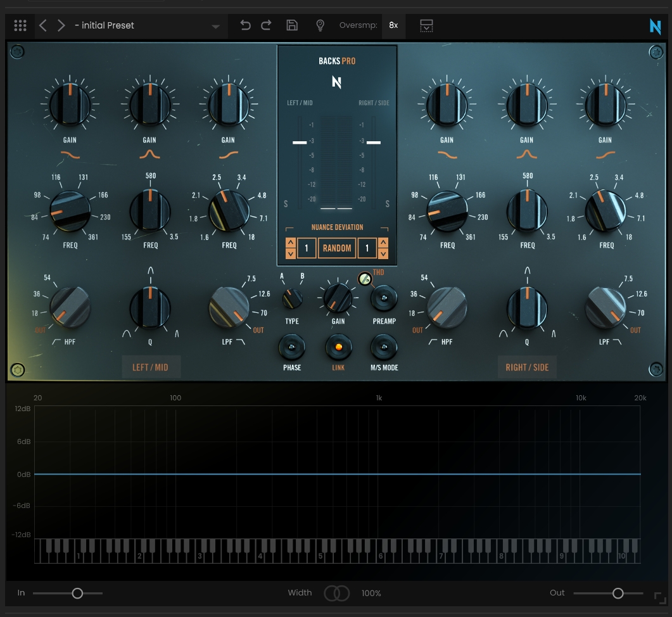Click the Right/Side high-band FREQ knob
This screenshot has width=672, height=617.
pos(605,212)
